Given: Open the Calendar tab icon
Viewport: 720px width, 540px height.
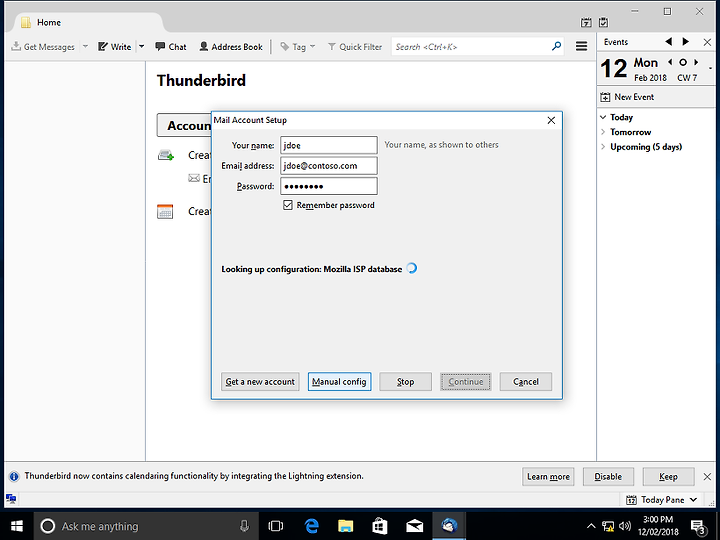Looking at the screenshot, I should coord(586,22).
